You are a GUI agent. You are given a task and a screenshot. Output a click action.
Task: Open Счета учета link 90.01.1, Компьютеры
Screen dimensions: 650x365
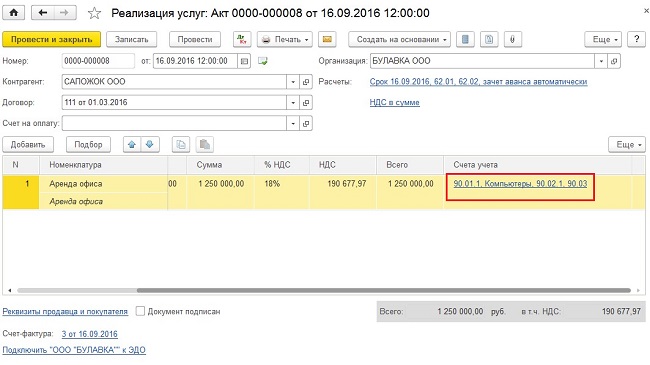point(520,184)
